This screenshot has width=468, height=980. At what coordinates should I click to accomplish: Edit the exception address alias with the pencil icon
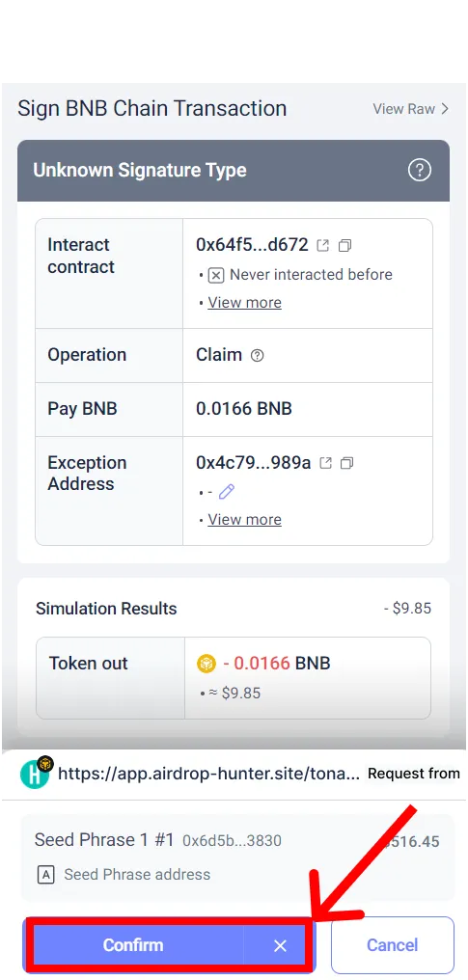pos(226,492)
